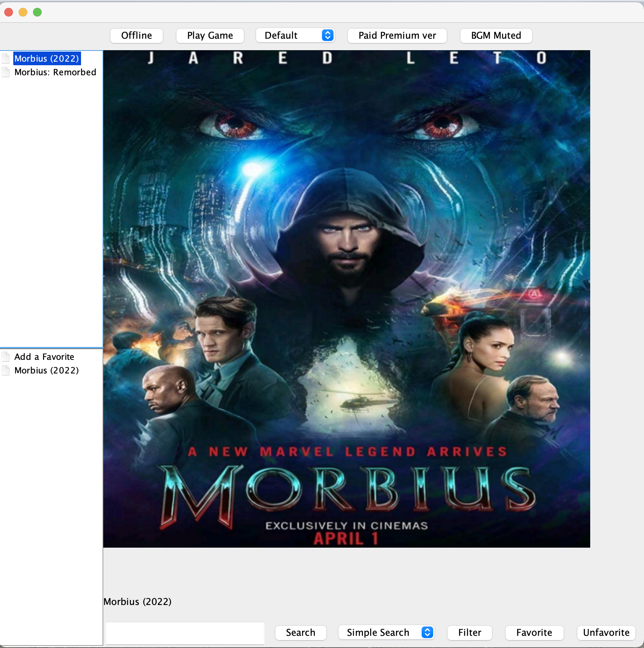Click the Filter button
Viewport: 644px width, 648px height.
469,633
